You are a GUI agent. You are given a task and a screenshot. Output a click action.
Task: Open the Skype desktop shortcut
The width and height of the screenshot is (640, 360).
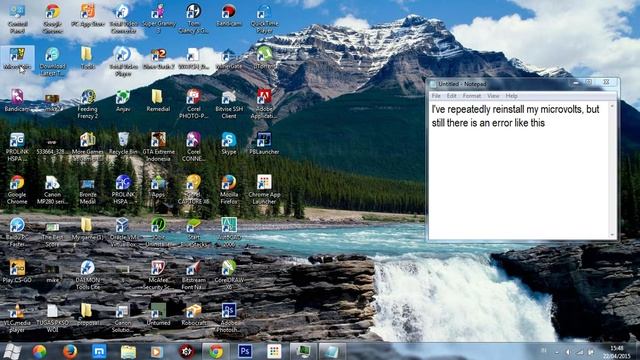coord(229,143)
